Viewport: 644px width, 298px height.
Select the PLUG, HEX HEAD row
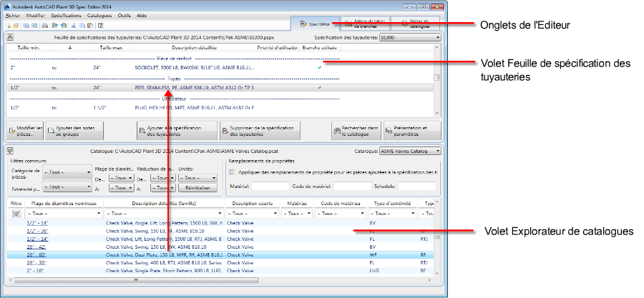click(x=220, y=108)
